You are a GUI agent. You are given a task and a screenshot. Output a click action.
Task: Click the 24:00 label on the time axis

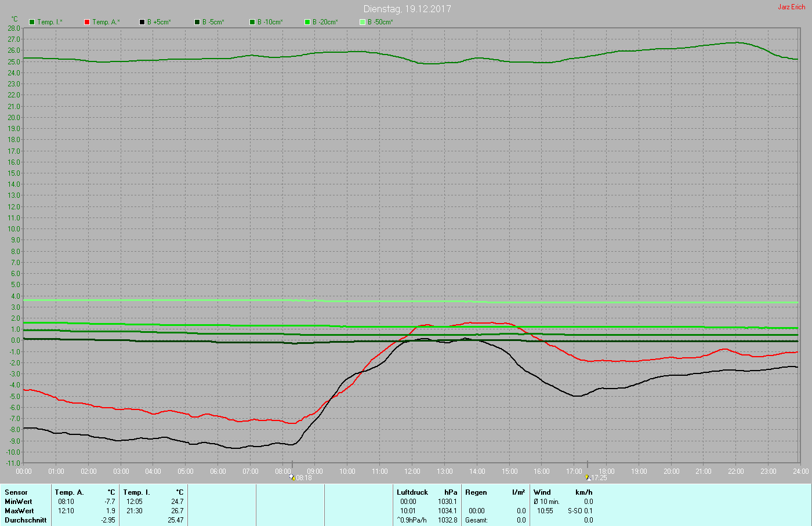click(801, 471)
